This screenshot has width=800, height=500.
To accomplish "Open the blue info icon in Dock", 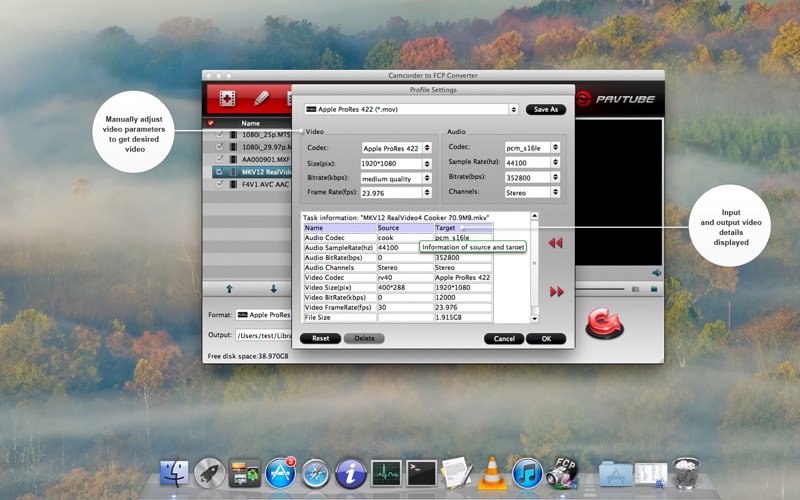I will pos(351,473).
